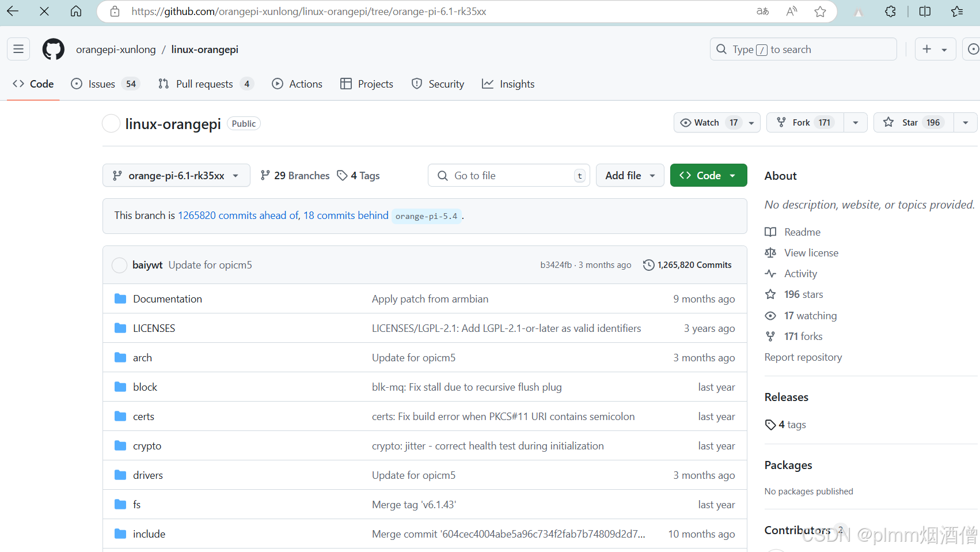This screenshot has width=980, height=552.
Task: Open the arch folder
Action: 142,358
